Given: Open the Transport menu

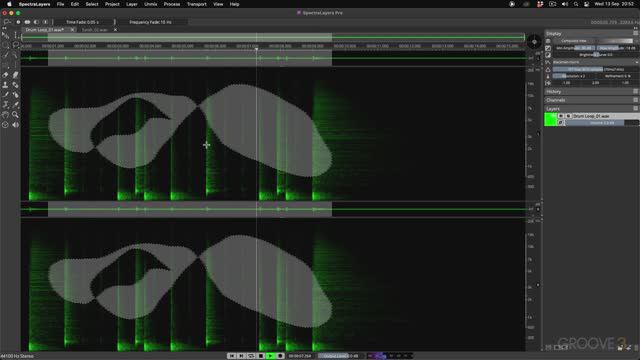Looking at the screenshot, I should click(196, 4).
